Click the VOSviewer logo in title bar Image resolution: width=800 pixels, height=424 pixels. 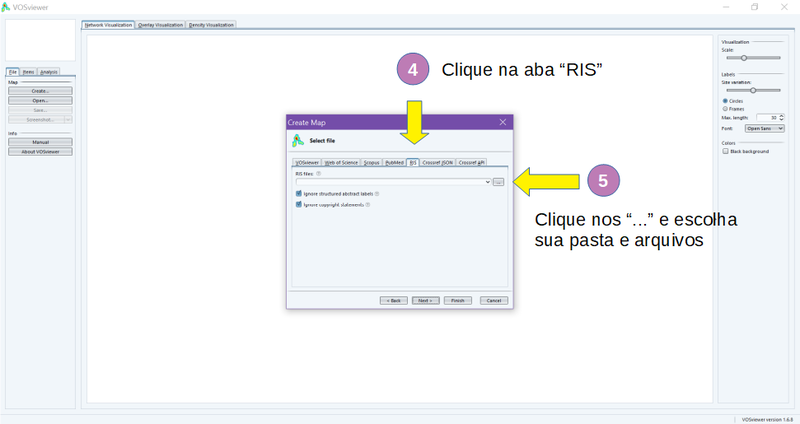[6, 7]
